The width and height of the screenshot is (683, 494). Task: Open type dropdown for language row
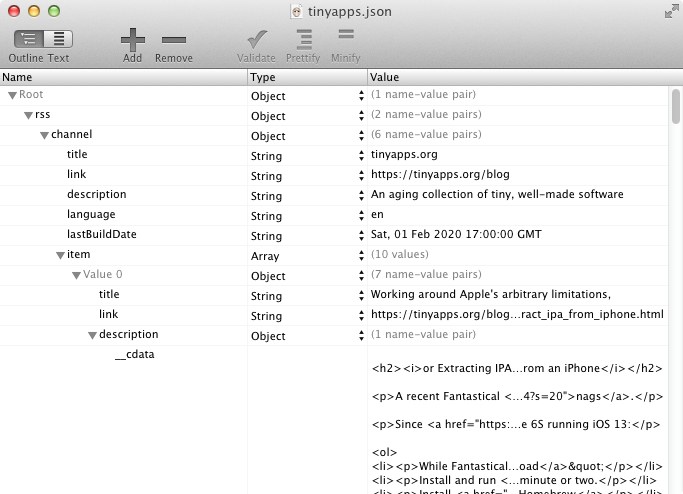(361, 216)
